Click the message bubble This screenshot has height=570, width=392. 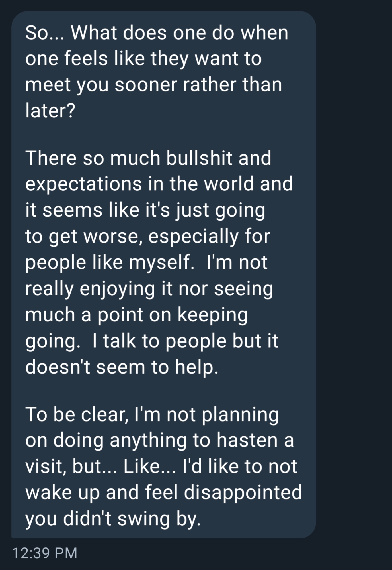164,274
